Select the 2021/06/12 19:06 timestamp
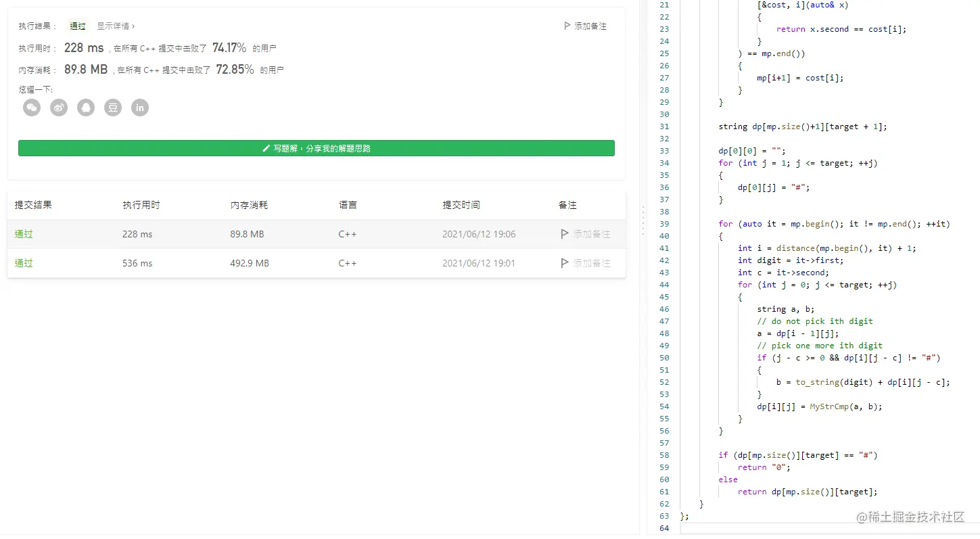The image size is (980, 539). [479, 234]
